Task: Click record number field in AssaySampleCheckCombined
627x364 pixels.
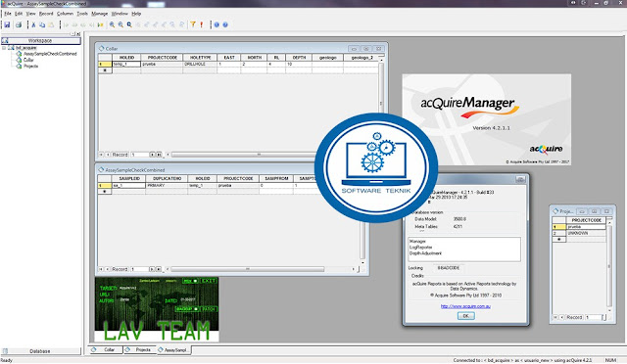Action: 139,269
